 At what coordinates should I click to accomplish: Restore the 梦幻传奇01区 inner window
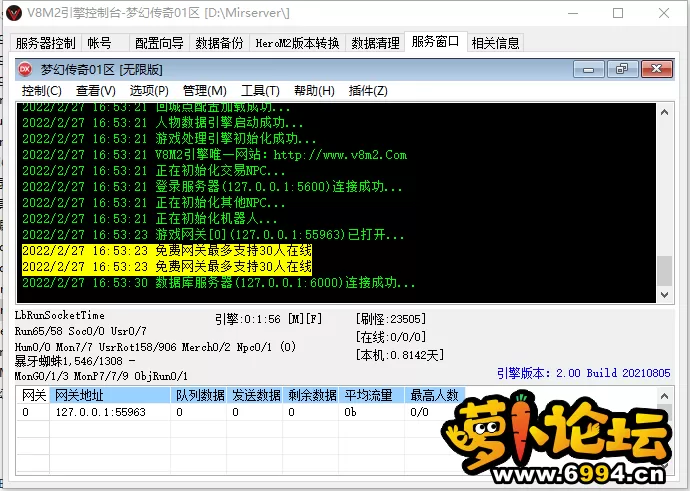click(x=622, y=69)
